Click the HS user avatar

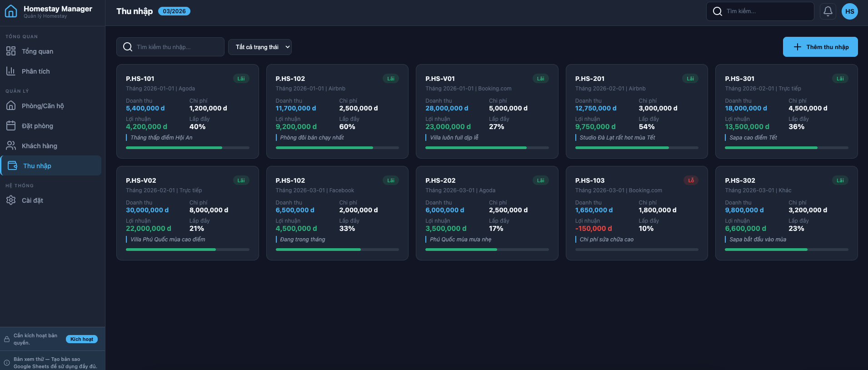click(x=849, y=11)
